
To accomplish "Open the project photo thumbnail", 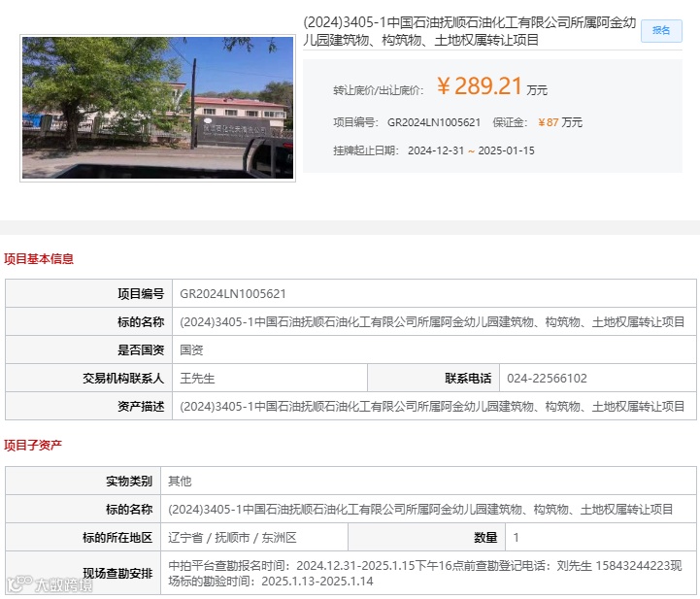I will (x=157, y=108).
